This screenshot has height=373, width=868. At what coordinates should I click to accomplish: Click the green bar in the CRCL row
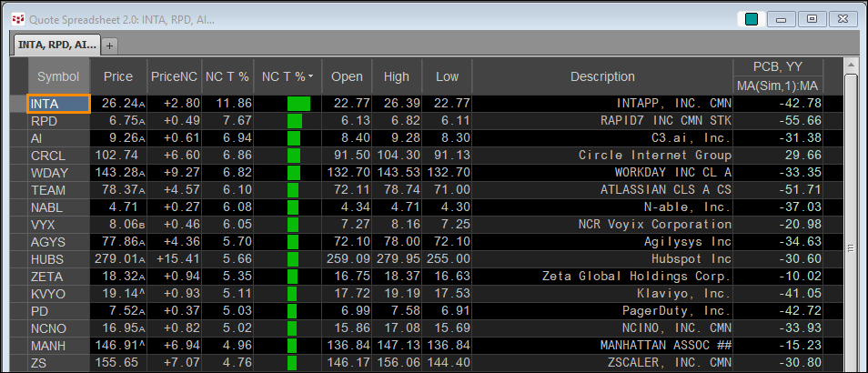point(293,156)
